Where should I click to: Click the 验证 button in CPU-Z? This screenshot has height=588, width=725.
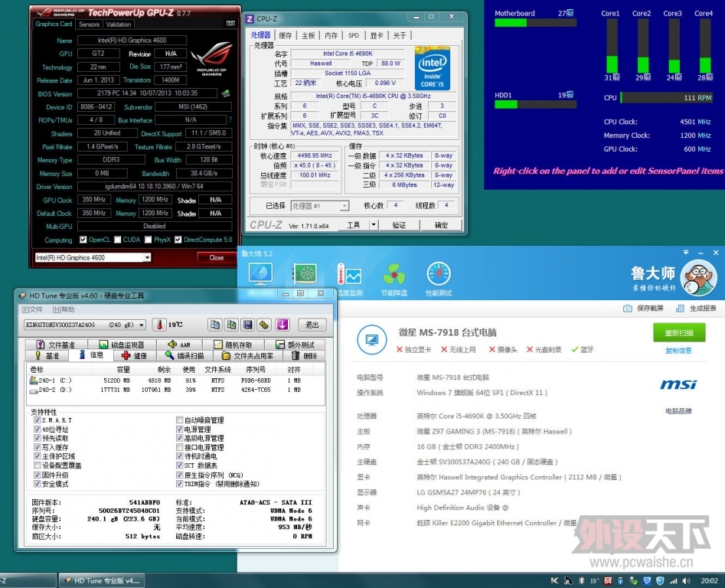tap(399, 225)
